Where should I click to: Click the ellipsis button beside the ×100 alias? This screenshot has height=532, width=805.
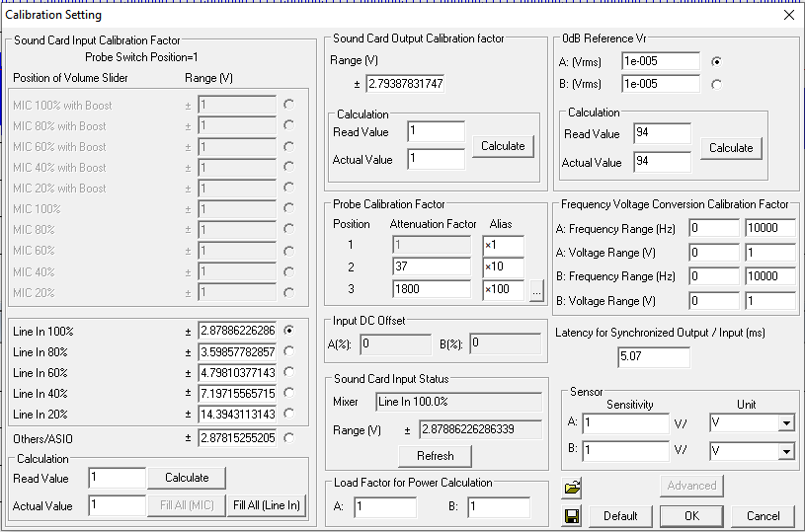click(536, 290)
